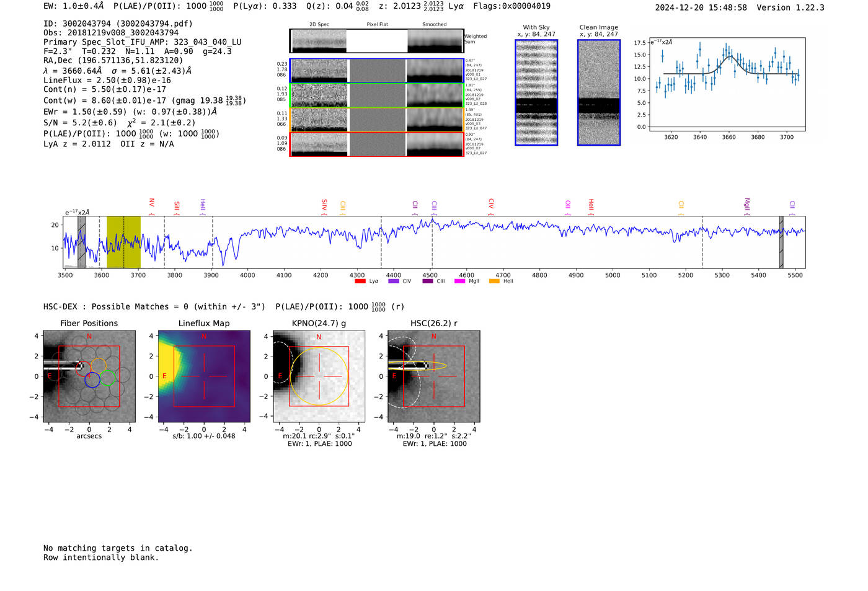The height and width of the screenshot is (591, 868).
Task: Click the 'Obs: 20181219v008_3002043794' line
Action: [x=111, y=33]
